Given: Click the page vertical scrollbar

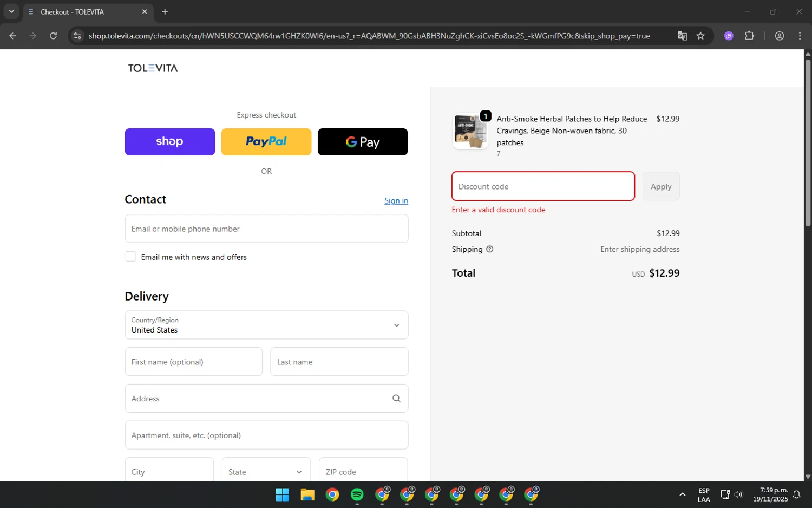Looking at the screenshot, I should [x=808, y=144].
